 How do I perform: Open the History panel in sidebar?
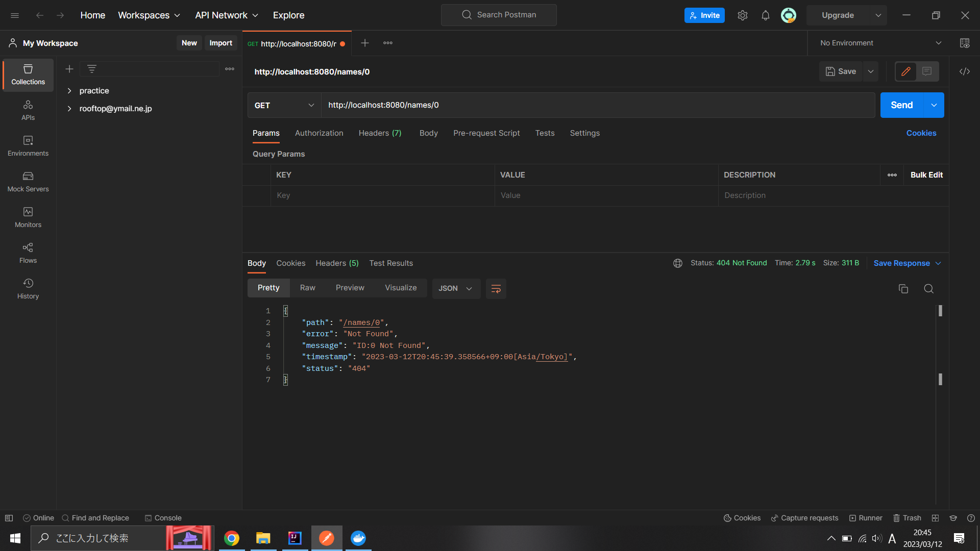pyautogui.click(x=28, y=288)
